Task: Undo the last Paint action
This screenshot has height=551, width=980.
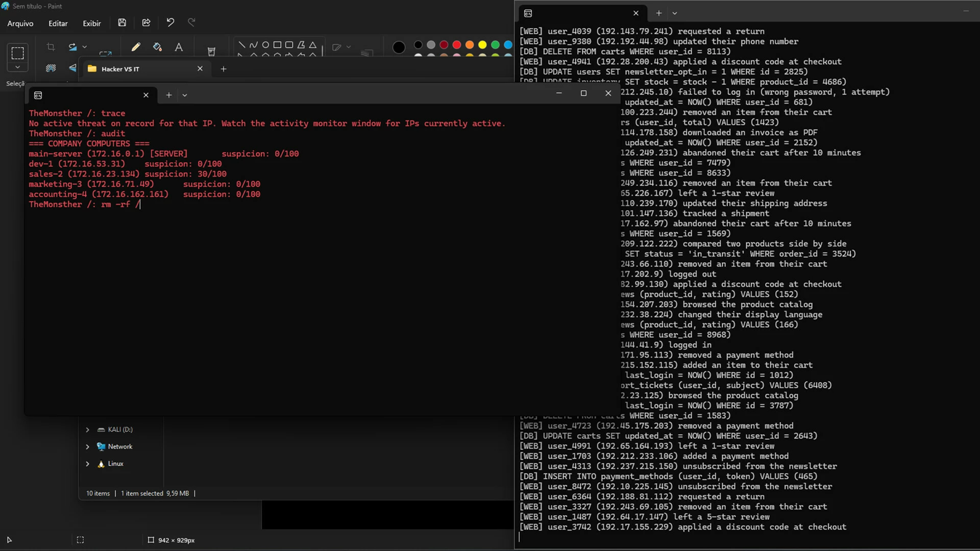Action: (170, 22)
